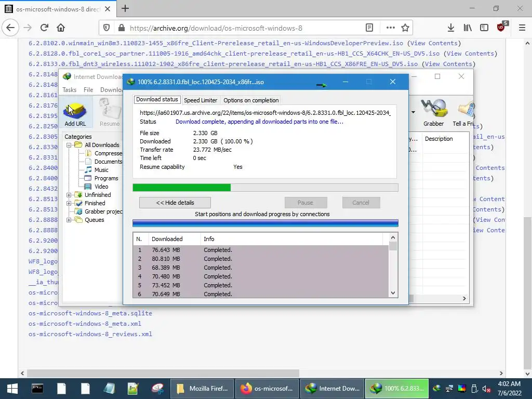The height and width of the screenshot is (399, 532).
Task: Click the Firefox address bar URL
Action: (x=216, y=28)
